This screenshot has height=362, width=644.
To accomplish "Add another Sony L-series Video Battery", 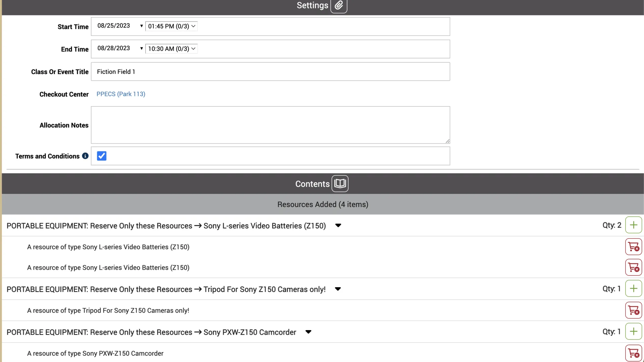I will point(633,225).
